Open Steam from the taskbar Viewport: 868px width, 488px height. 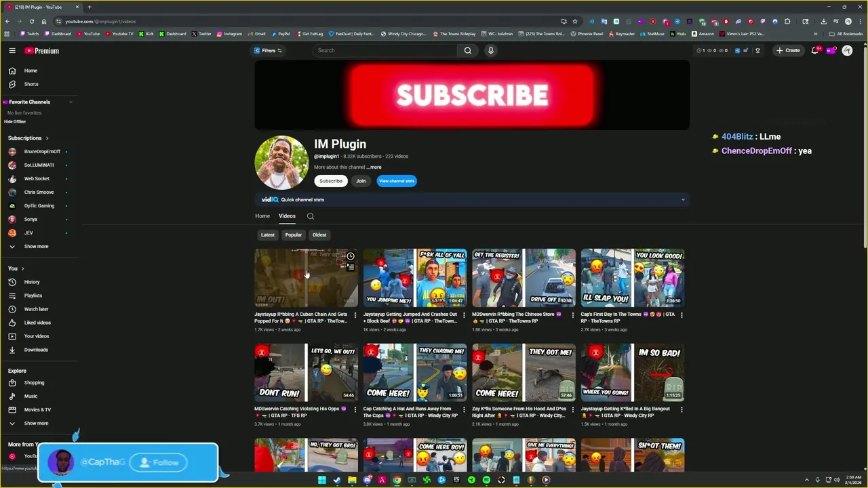[x=337, y=480]
